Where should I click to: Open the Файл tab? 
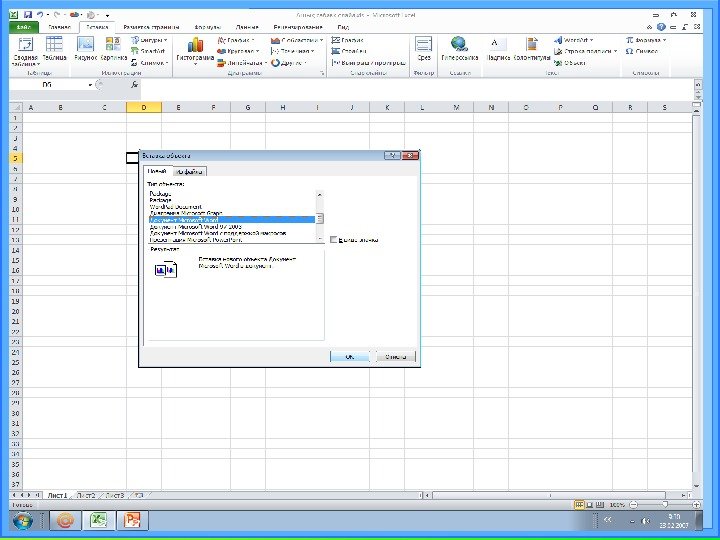pyautogui.click(x=23, y=27)
